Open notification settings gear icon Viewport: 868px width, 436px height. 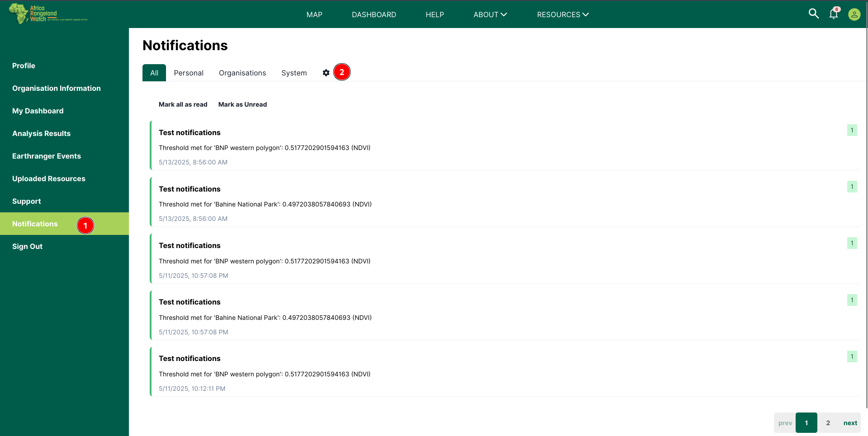click(x=326, y=73)
